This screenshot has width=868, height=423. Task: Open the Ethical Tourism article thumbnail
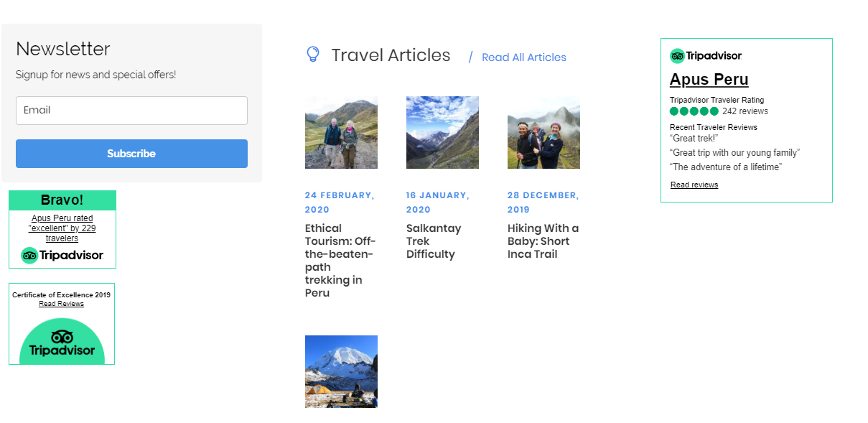[341, 133]
